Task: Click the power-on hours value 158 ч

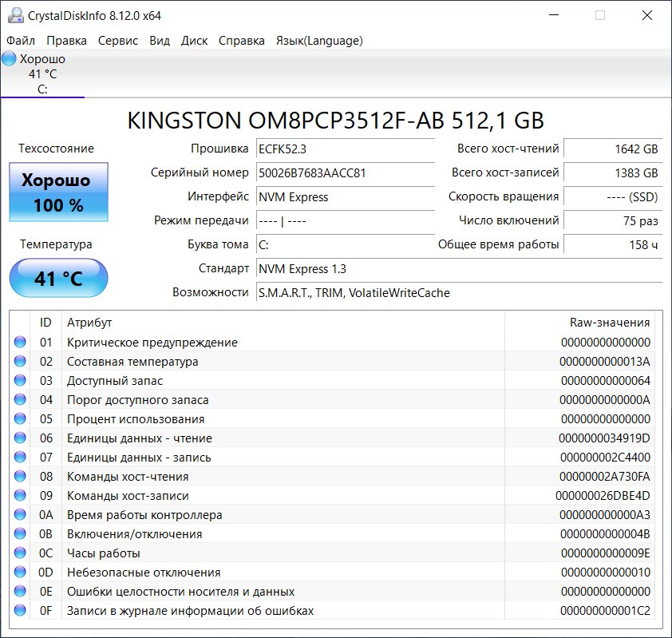Action: click(x=613, y=245)
